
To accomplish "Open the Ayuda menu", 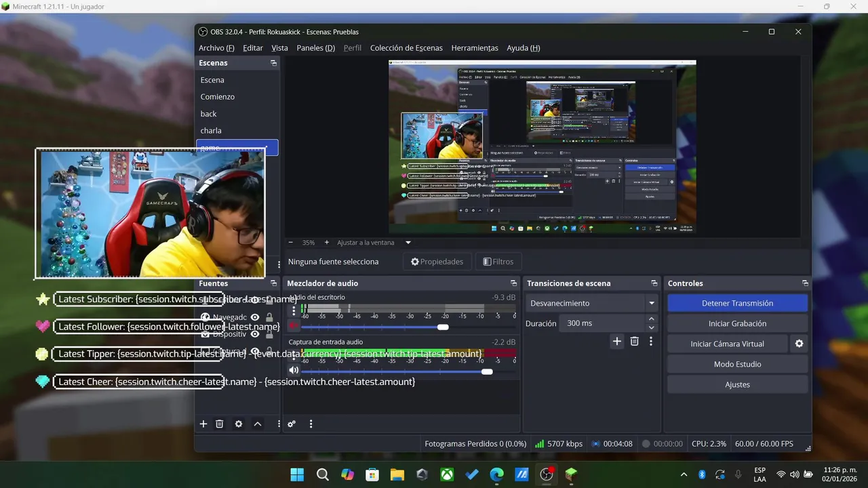I will tap(524, 48).
